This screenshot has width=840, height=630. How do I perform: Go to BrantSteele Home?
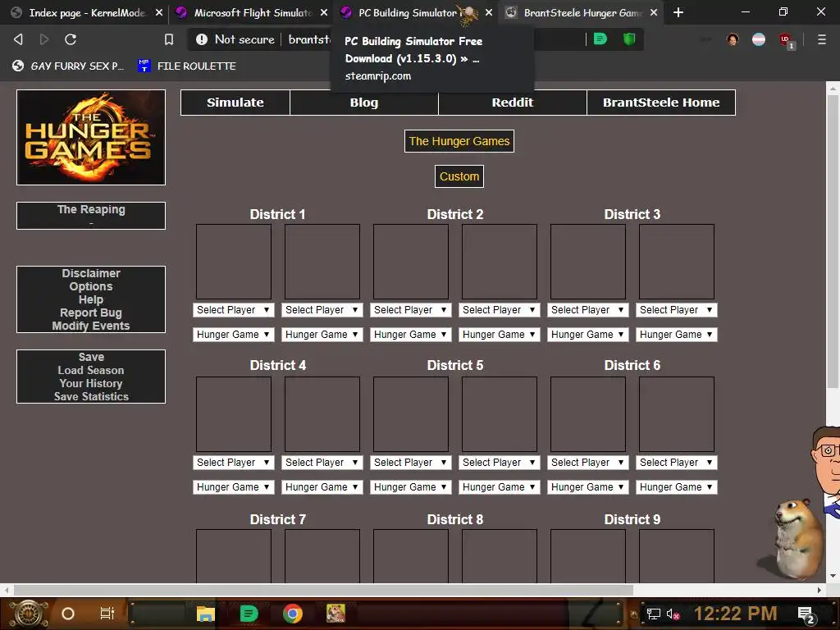pyautogui.click(x=661, y=103)
